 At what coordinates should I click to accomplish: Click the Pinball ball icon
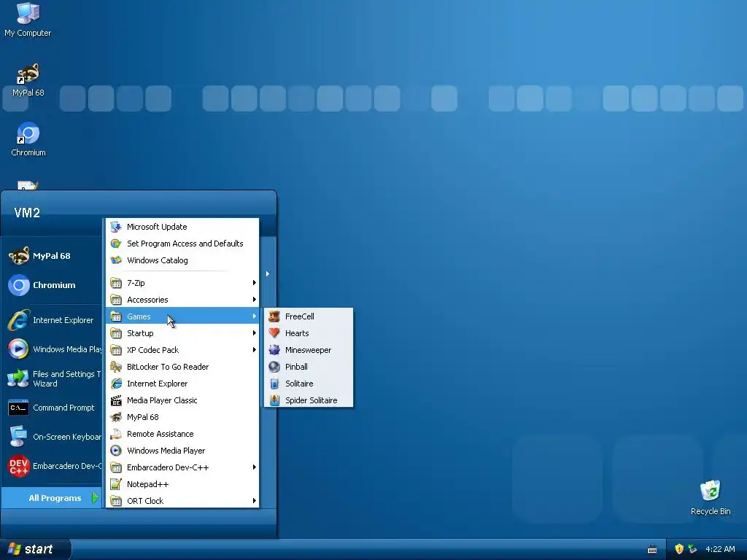274,367
